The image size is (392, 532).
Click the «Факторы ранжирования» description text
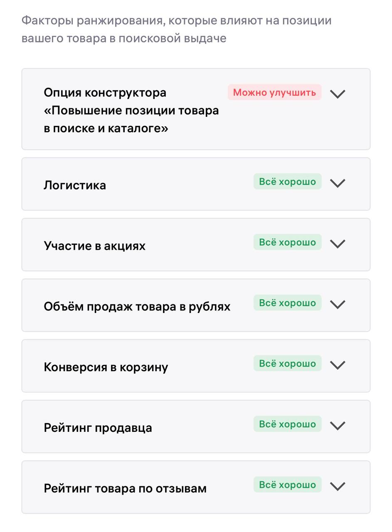176,29
